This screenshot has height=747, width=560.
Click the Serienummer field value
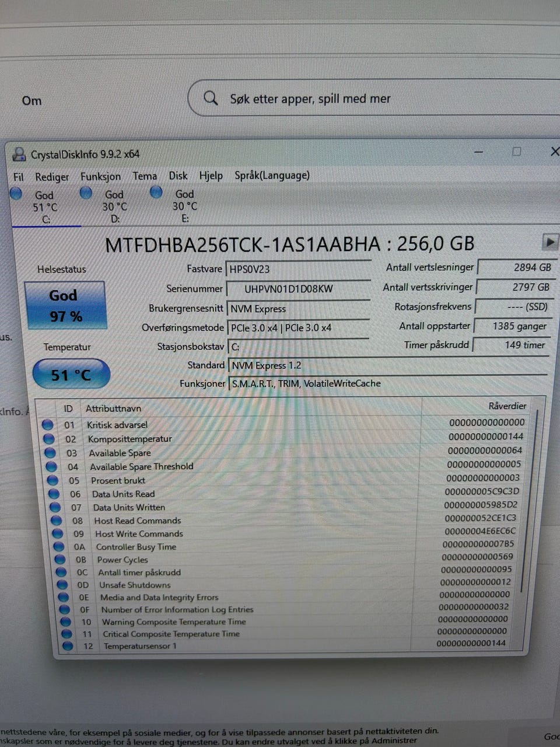[298, 289]
